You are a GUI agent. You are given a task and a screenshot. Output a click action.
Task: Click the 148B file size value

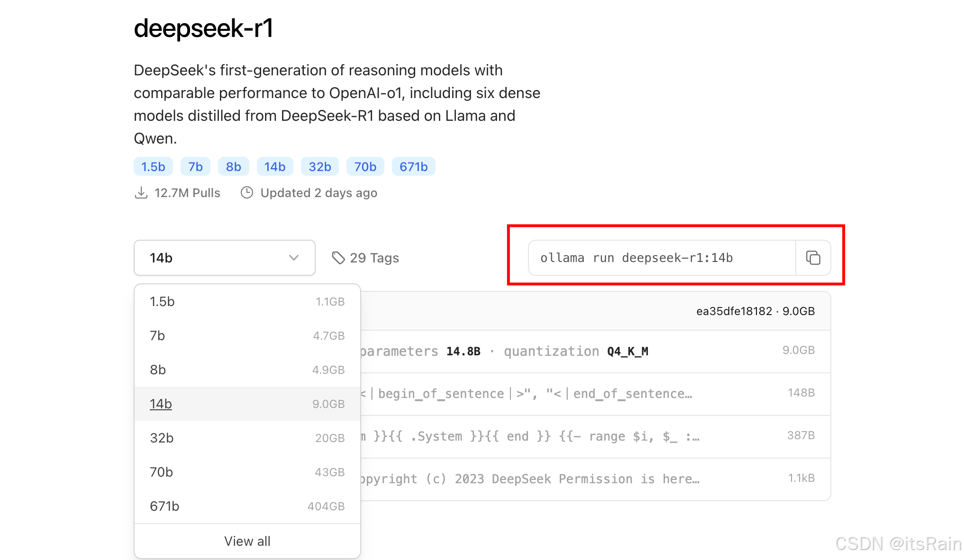tap(801, 393)
